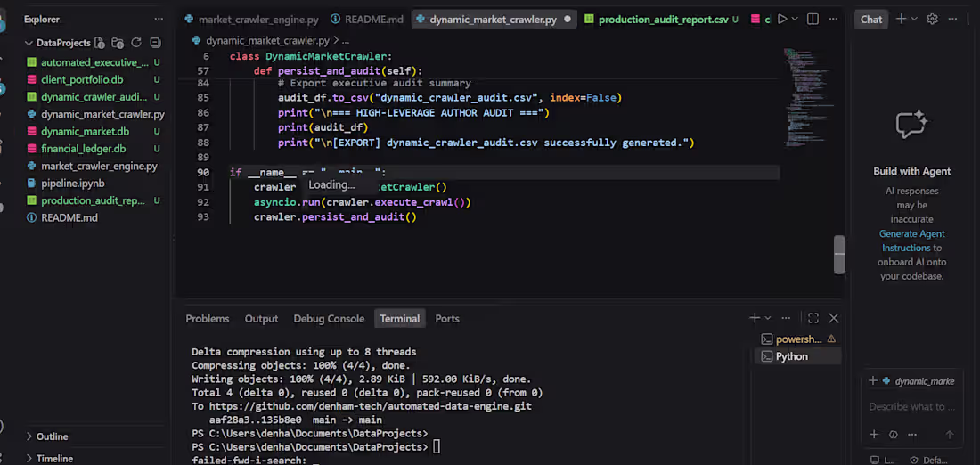Open automated_executive_ file in Explorer
The height and width of the screenshot is (465, 980).
point(94,62)
